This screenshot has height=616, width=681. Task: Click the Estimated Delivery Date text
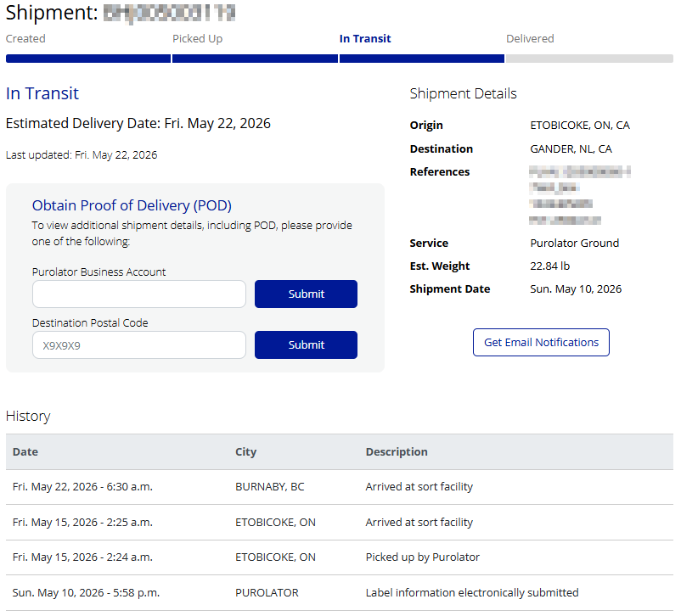click(x=138, y=123)
